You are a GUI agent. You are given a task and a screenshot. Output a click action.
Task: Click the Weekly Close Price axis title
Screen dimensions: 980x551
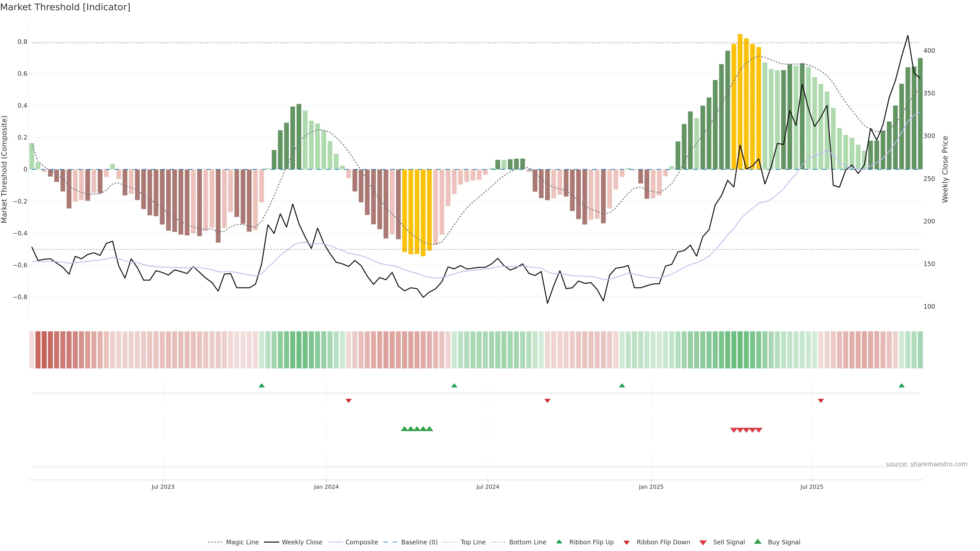point(945,169)
